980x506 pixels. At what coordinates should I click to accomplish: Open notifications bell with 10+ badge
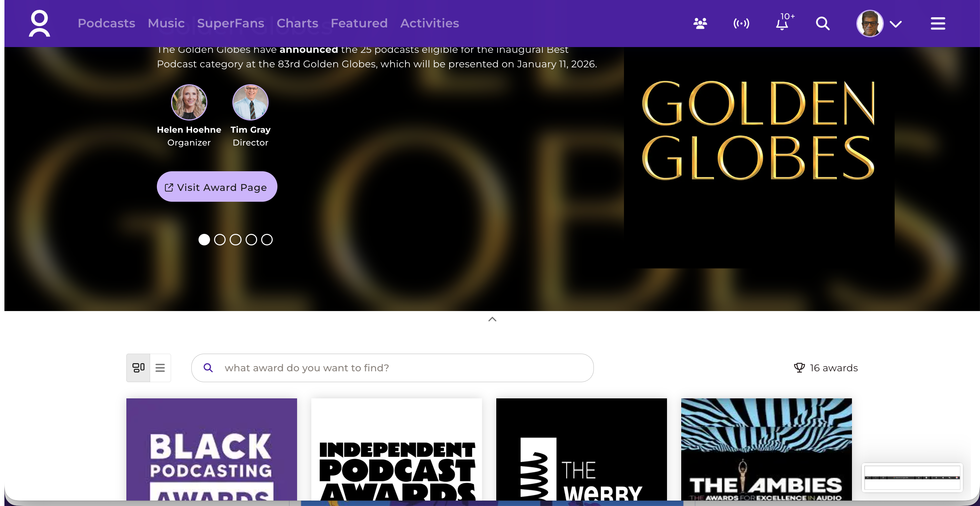(x=782, y=24)
